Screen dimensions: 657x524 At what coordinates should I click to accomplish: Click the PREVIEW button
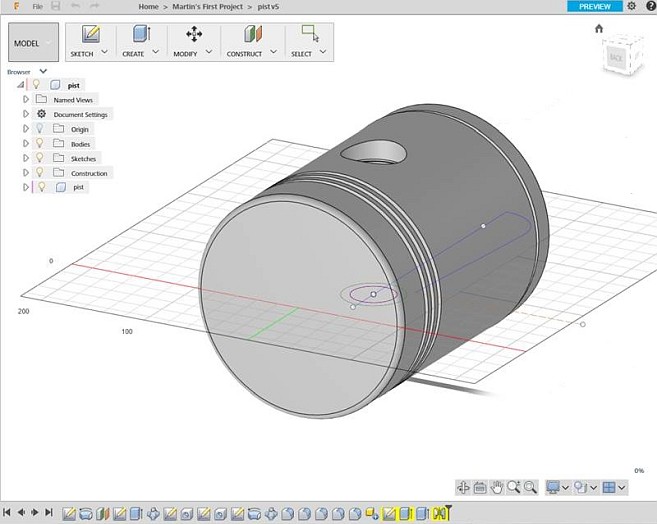(594, 6)
